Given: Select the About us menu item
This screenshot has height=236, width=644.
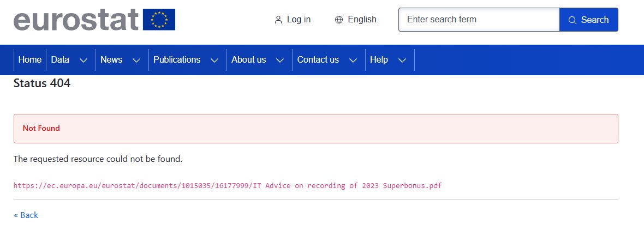Looking at the screenshot, I should click(x=248, y=60).
